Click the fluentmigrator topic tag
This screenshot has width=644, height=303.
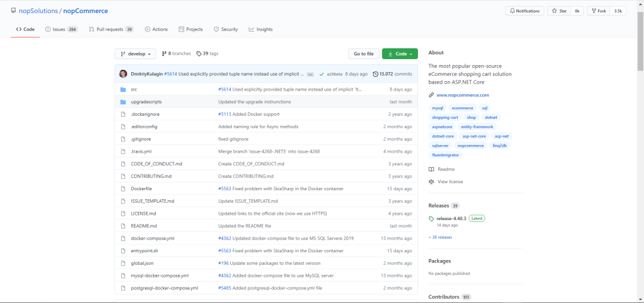click(x=445, y=155)
